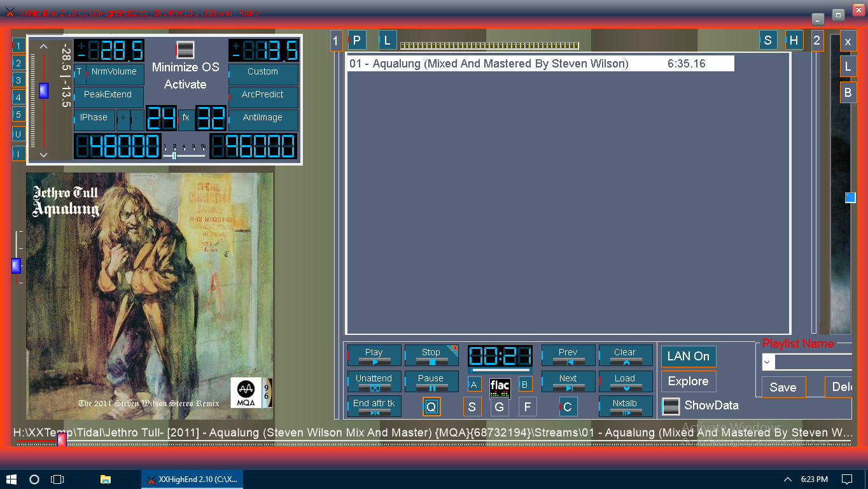The width and height of the screenshot is (868, 489).
Task: Toggle AntiImage filter
Action: pos(263,120)
